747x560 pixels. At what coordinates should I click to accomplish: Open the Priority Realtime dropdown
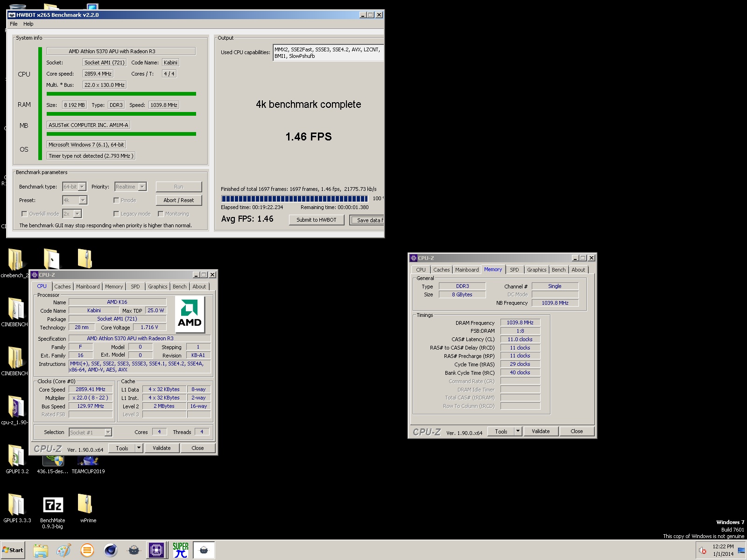click(131, 187)
